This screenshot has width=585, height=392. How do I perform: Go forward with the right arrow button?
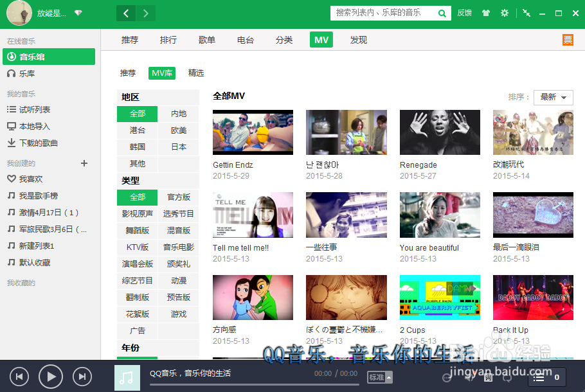pos(146,13)
